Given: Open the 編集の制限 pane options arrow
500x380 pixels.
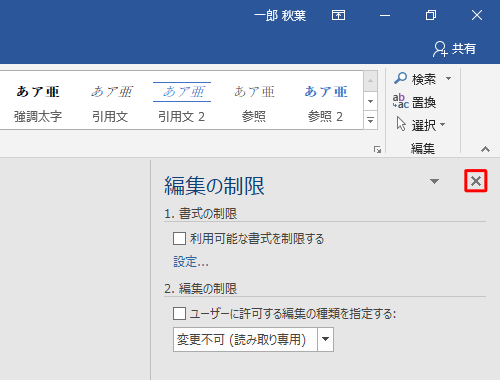Looking at the screenshot, I should point(434,181).
